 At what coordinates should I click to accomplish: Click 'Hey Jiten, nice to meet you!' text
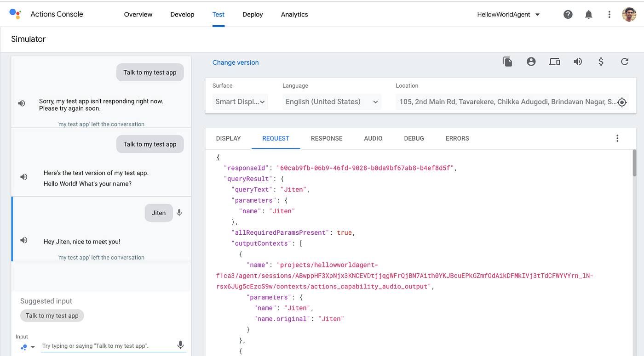[82, 242]
